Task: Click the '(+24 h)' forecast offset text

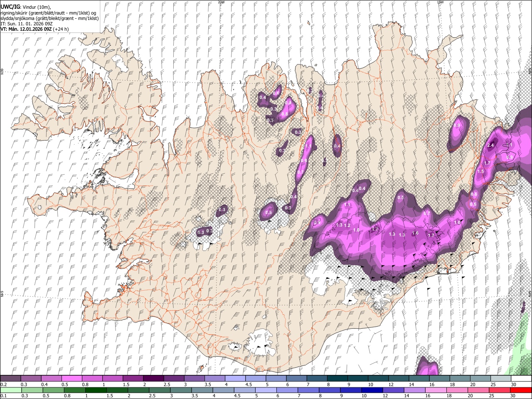Action: pos(62,29)
